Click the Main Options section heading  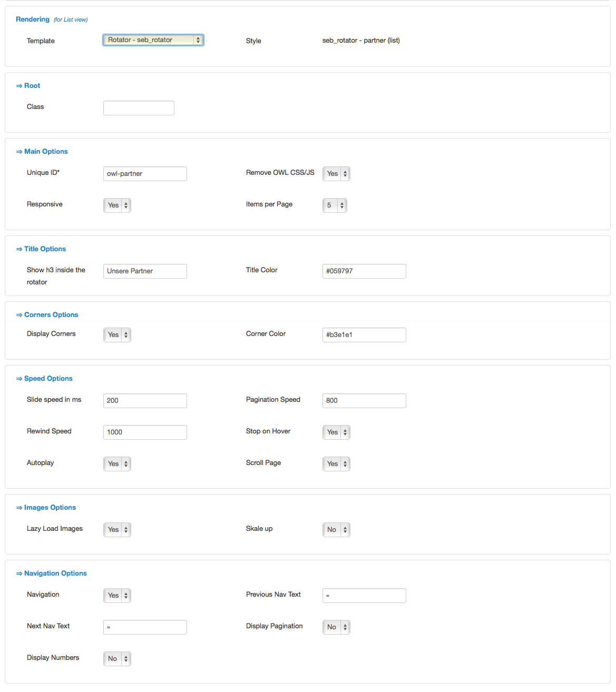42,152
